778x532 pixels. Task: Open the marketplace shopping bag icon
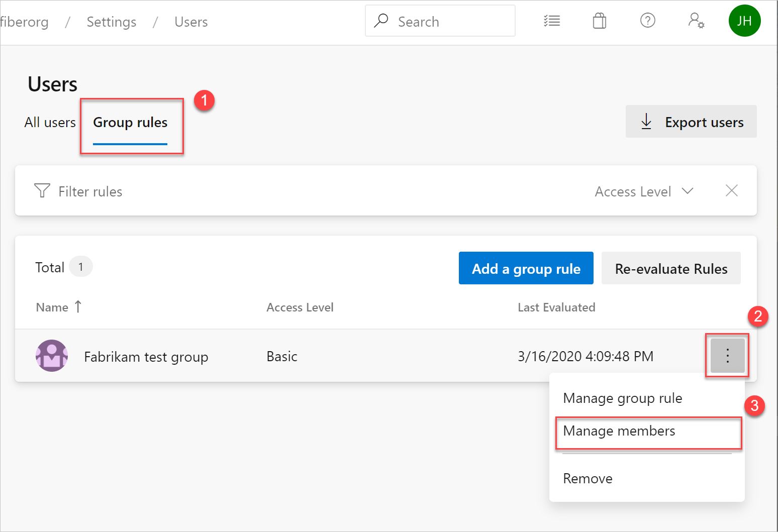tap(600, 21)
